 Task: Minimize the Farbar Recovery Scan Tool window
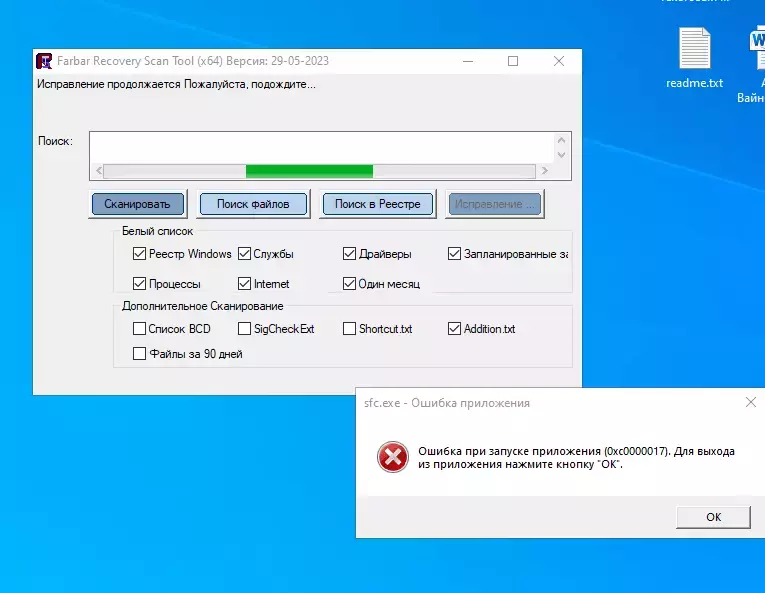pos(468,61)
